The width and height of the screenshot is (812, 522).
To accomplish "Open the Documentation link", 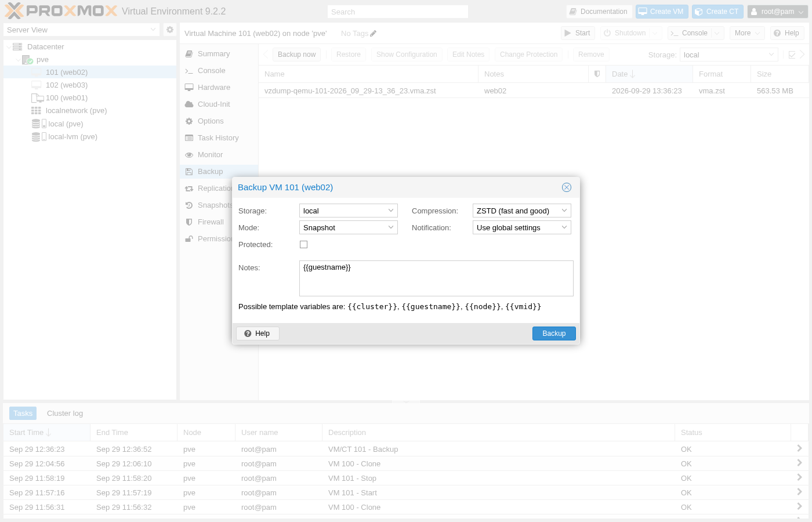I will point(599,12).
